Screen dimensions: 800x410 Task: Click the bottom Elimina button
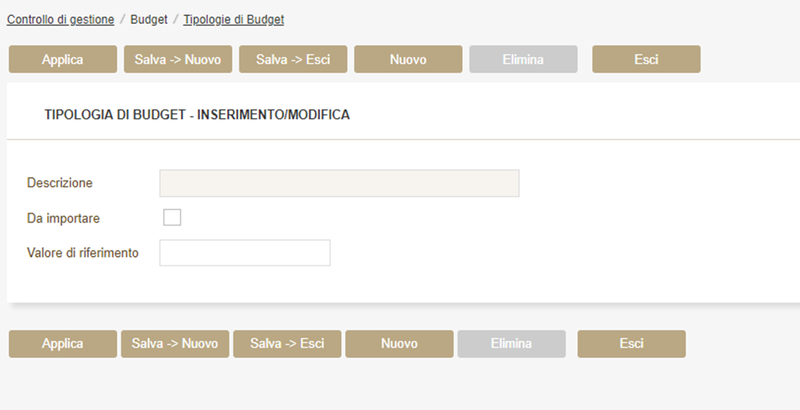pos(511,343)
